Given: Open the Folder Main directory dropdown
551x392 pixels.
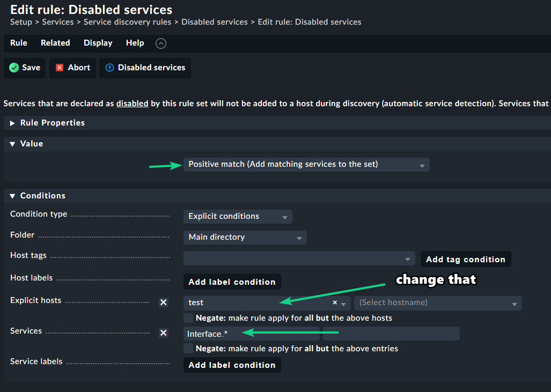Looking at the screenshot, I should tap(245, 237).
